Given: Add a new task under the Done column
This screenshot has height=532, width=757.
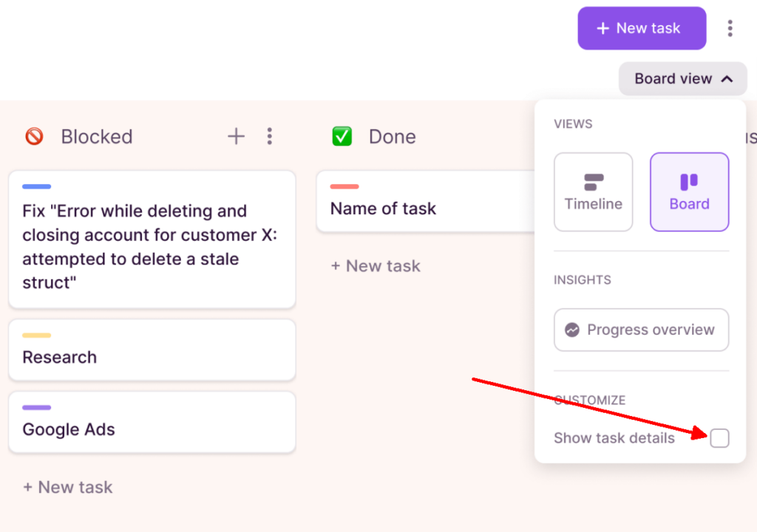Looking at the screenshot, I should (x=375, y=265).
